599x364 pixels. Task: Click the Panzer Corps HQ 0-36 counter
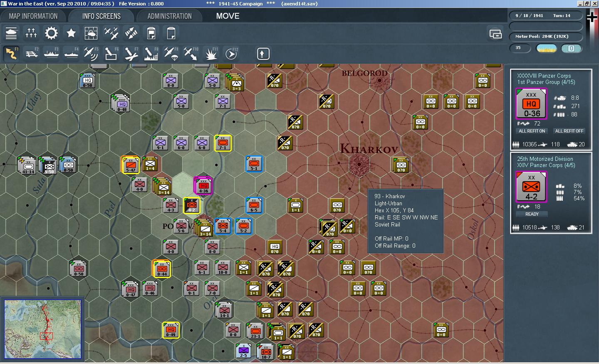(x=531, y=104)
